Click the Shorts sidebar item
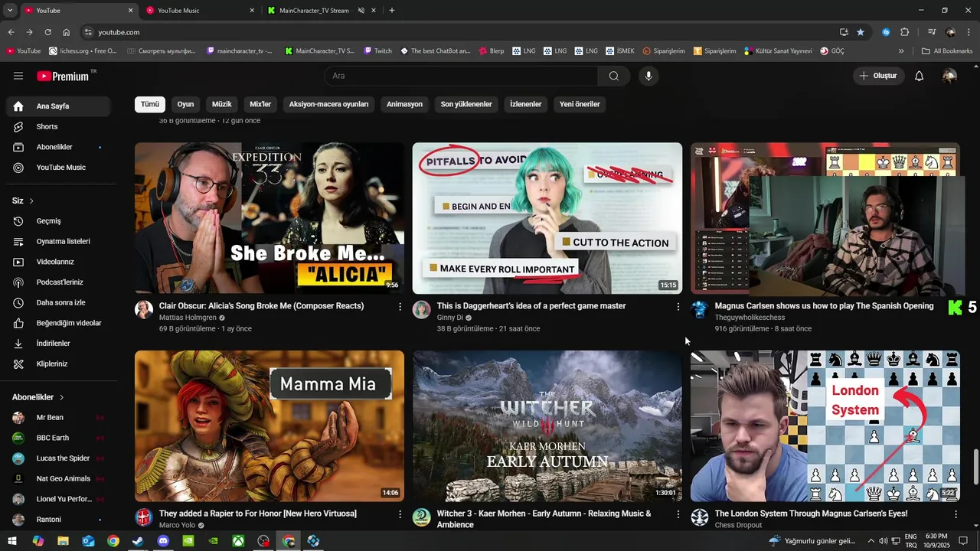The image size is (980, 551). pos(58,126)
